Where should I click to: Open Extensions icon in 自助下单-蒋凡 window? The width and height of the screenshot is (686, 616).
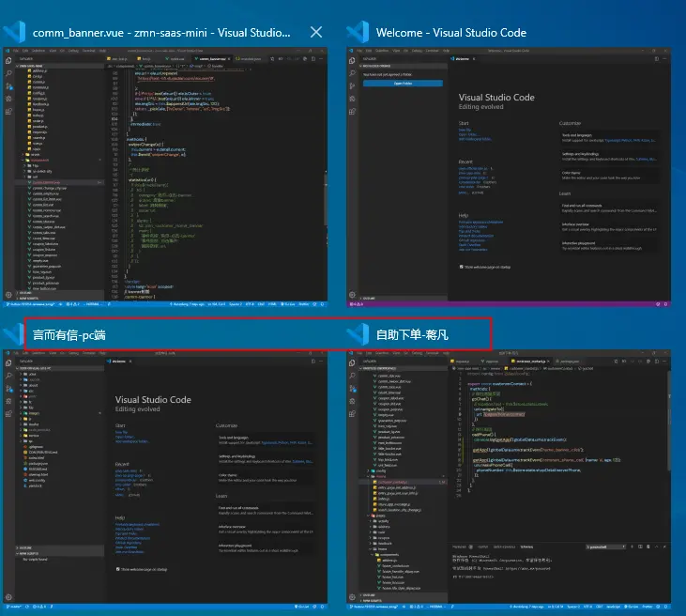click(352, 414)
